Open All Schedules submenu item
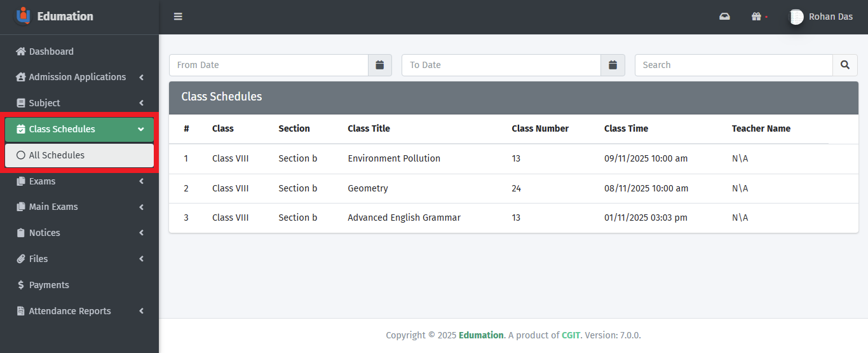This screenshot has height=353, width=868. [79, 155]
